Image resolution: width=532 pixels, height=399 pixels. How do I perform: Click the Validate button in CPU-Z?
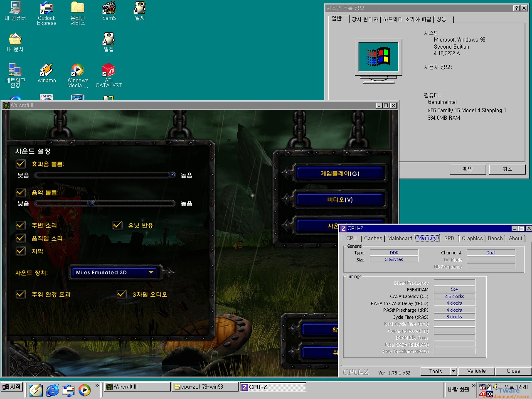476,371
